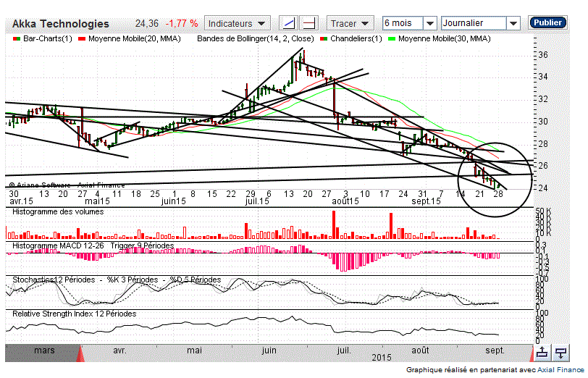Expand the Journalier interval dropdown arrow
Screen dimensions: 588x378
click(x=513, y=23)
